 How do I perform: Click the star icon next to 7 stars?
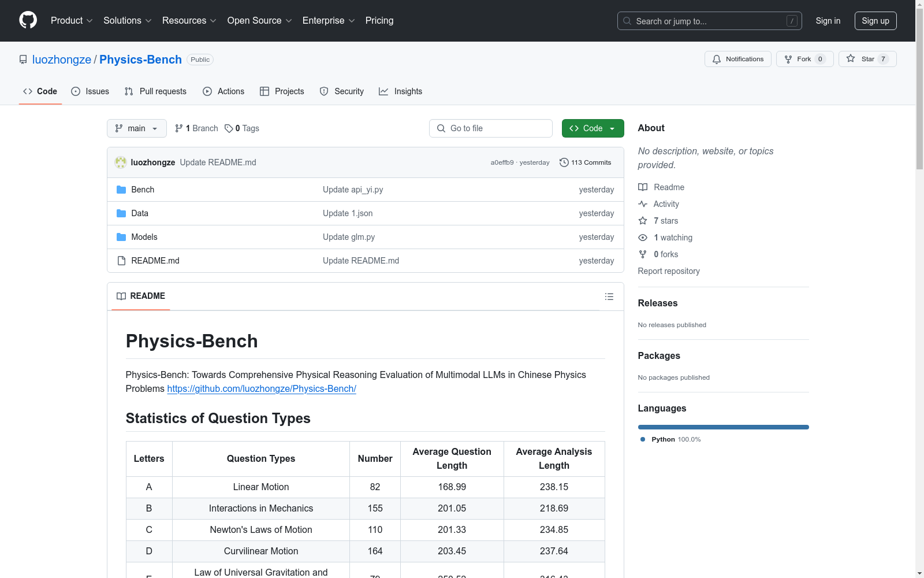pos(643,221)
